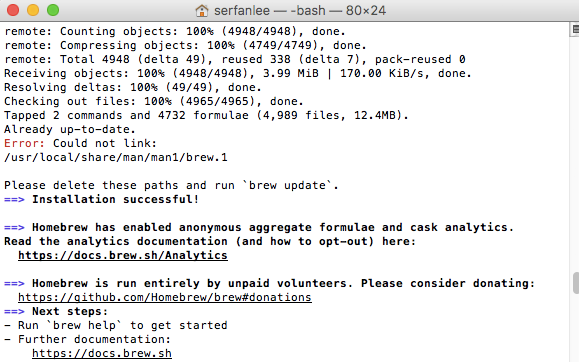The image size is (579, 362).
Task: Click the Run brew help line
Action: 116,325
